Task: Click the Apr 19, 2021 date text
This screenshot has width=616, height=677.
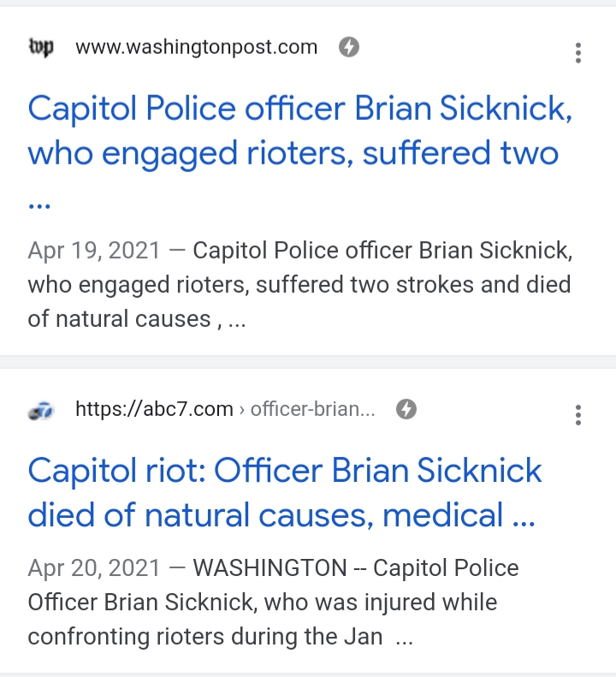Action: pyautogui.click(x=94, y=251)
